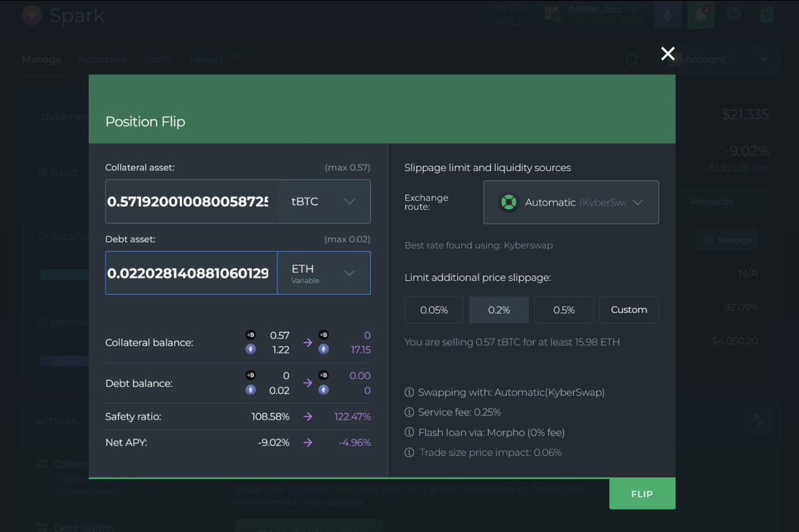Click into the Debt asset amount field
The image size is (799, 532).
[x=190, y=273]
